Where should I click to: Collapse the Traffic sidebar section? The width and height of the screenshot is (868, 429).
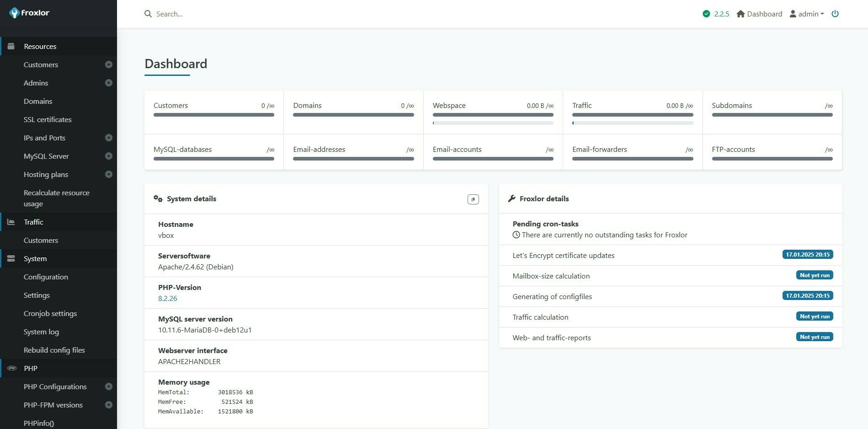[59, 222]
